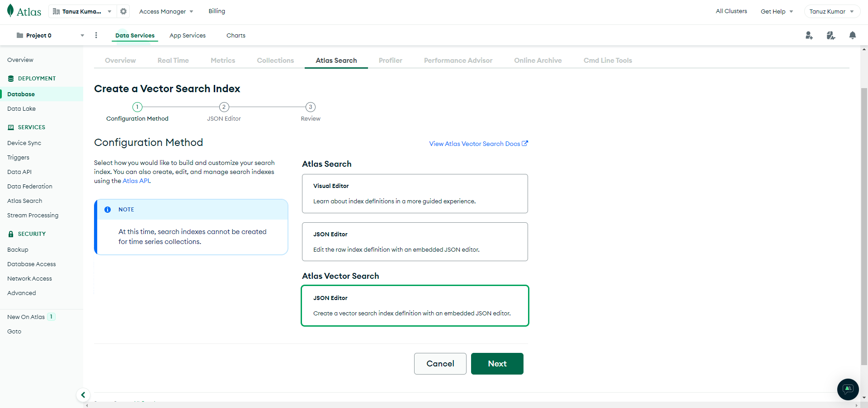The width and height of the screenshot is (868, 408).
Task: Collapse the sidebar using the left chevron
Action: tap(83, 394)
